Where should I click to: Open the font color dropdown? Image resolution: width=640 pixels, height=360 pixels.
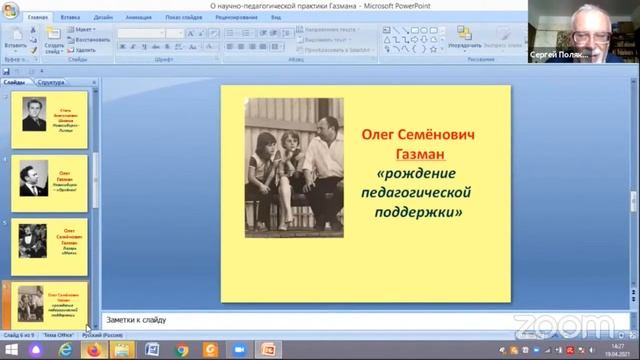tap(210, 47)
